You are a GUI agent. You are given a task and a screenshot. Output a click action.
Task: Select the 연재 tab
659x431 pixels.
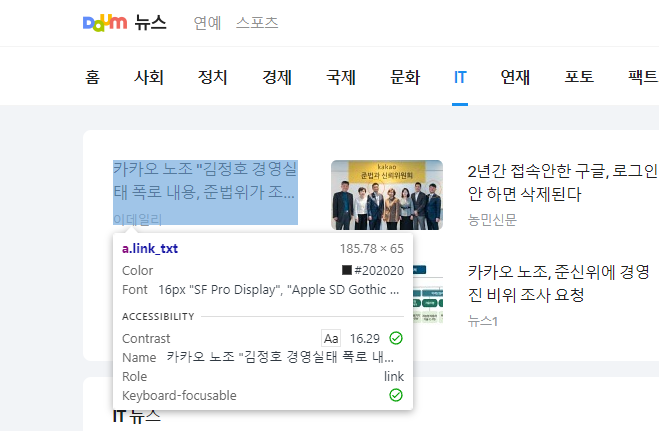tap(515, 77)
